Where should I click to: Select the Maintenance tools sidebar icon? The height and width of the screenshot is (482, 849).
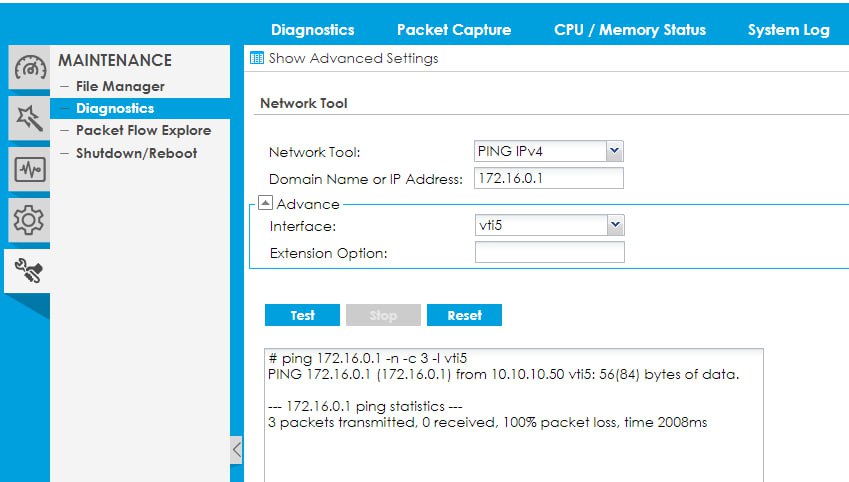coord(26,268)
